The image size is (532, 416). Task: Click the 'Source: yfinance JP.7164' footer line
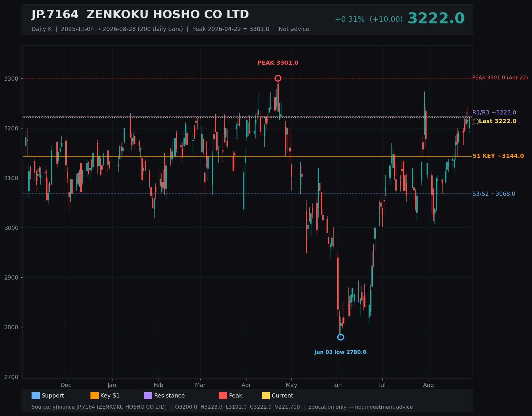tap(222, 407)
